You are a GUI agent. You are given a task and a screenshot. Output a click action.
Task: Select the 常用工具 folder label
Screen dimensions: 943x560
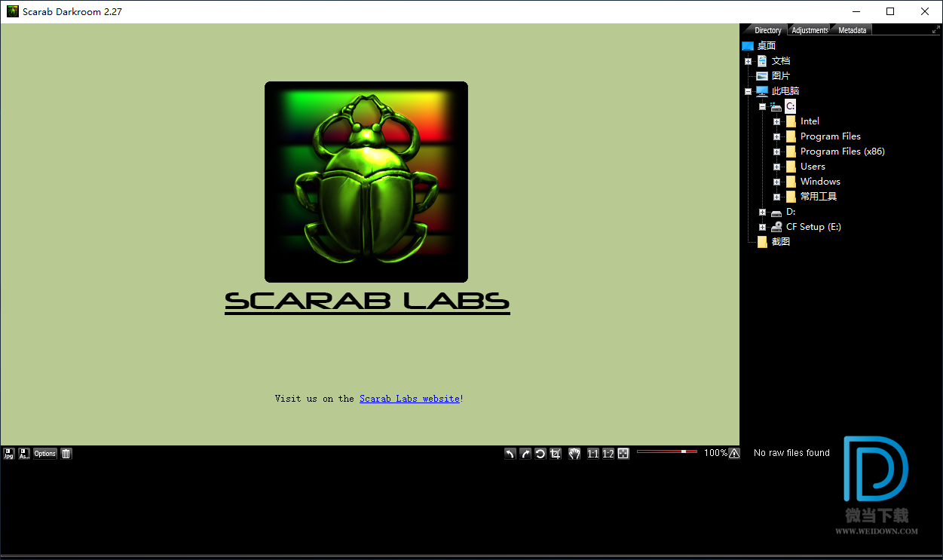pyautogui.click(x=819, y=197)
